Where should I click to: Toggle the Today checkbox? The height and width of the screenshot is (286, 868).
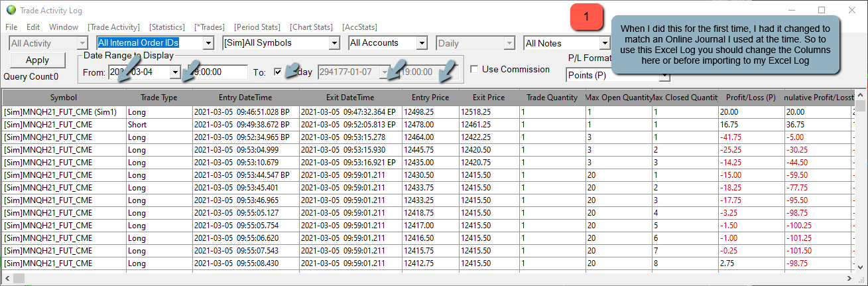(279, 72)
